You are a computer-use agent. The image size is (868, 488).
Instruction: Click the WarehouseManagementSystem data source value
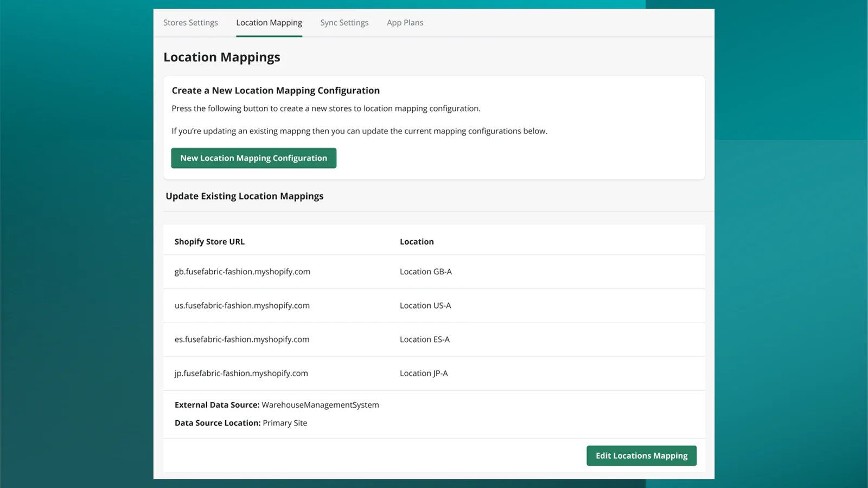pyautogui.click(x=320, y=405)
